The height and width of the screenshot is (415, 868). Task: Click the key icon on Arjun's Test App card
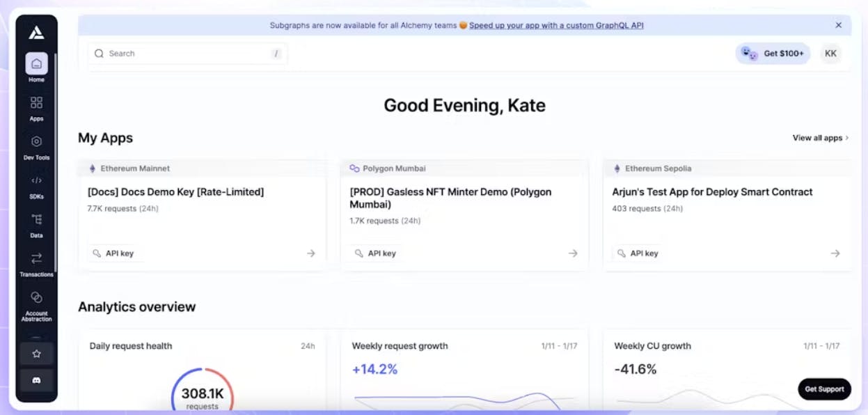622,253
